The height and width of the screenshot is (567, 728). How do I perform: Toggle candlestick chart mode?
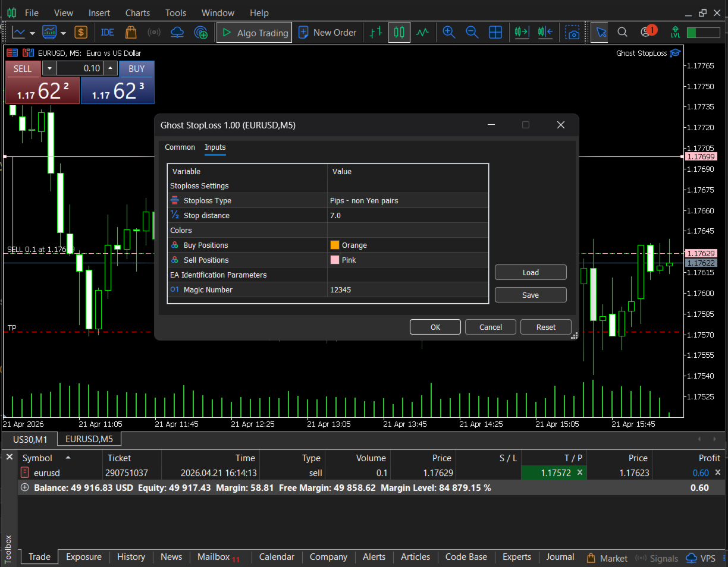click(x=399, y=32)
